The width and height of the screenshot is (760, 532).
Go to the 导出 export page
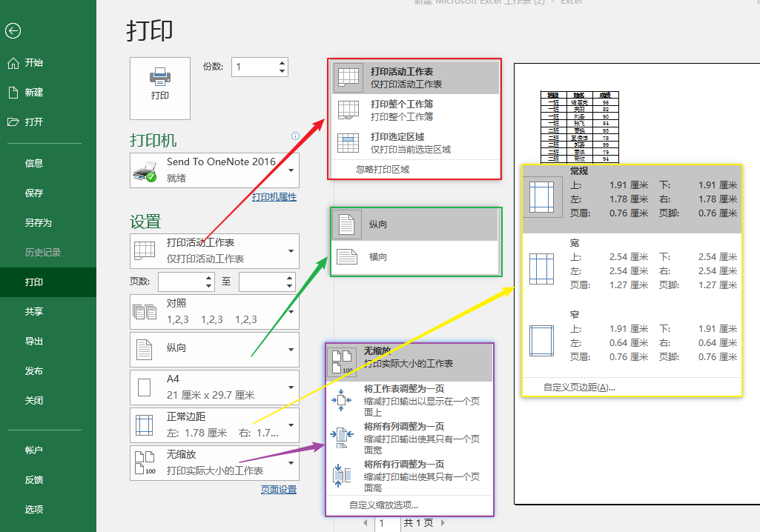click(34, 341)
